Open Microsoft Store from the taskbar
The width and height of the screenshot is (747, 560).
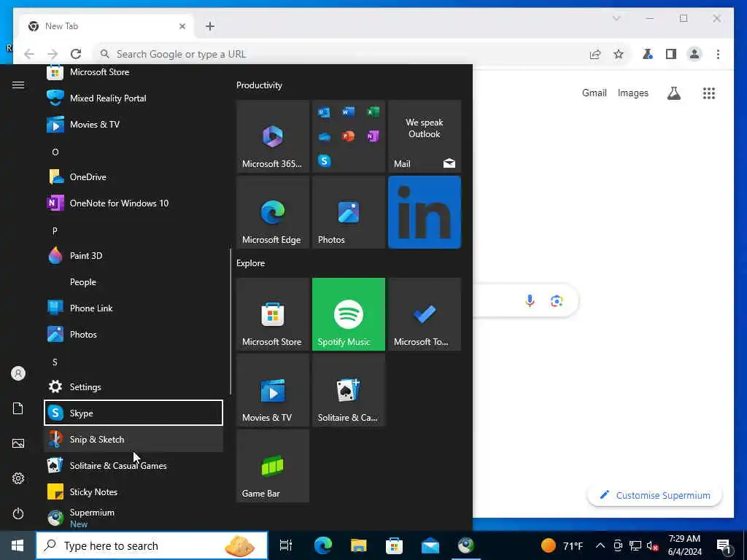pos(394,545)
